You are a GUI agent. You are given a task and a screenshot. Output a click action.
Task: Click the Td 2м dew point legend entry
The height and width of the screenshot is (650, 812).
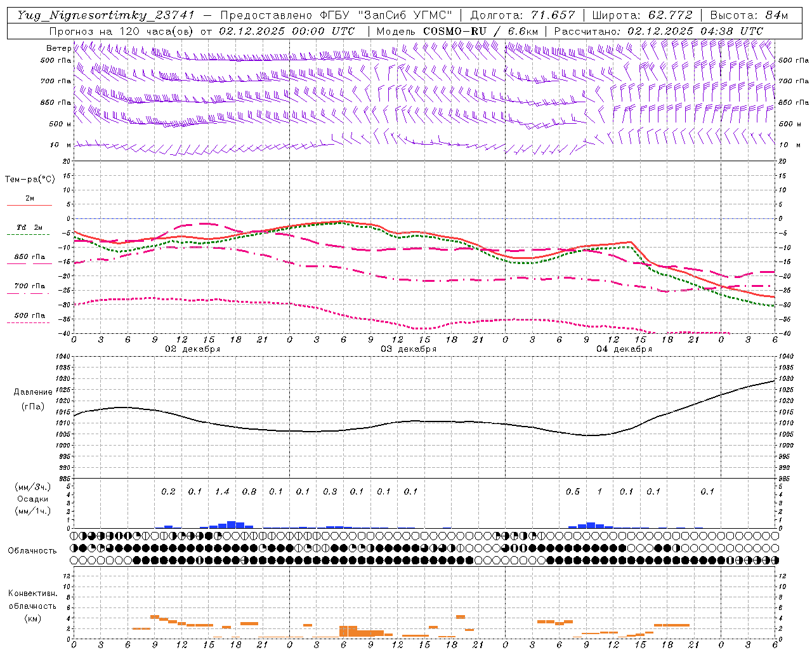tap(29, 227)
